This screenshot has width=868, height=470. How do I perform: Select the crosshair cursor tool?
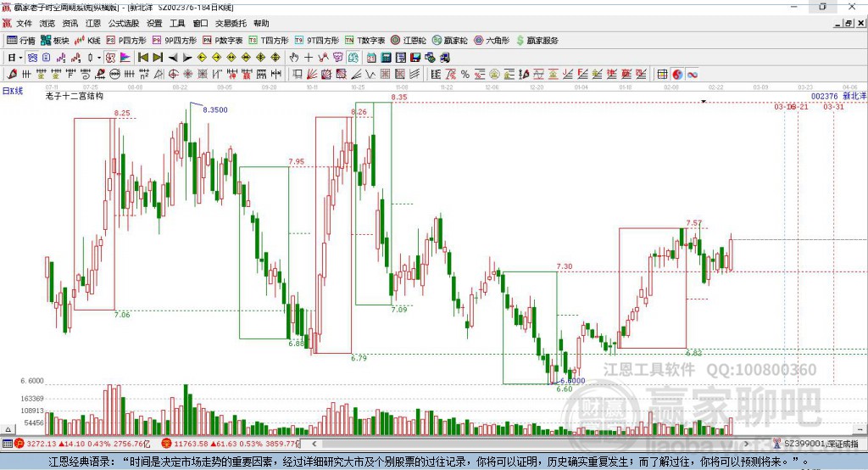point(309,58)
